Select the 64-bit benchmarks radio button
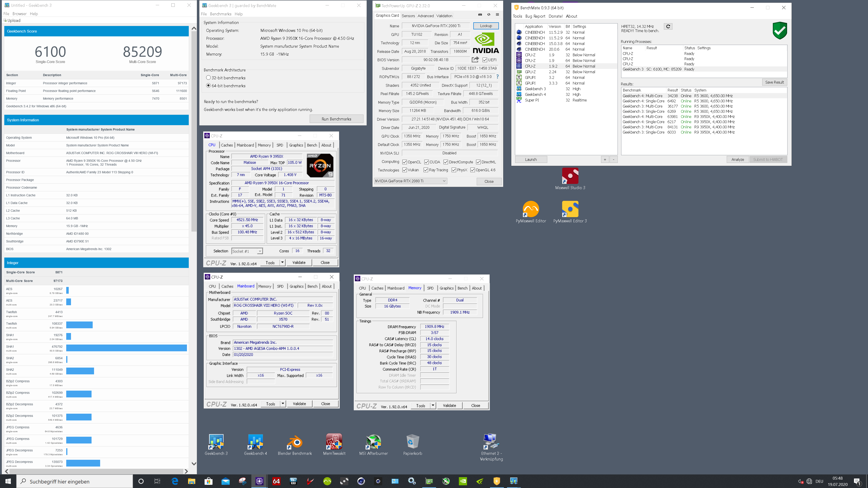 point(208,86)
